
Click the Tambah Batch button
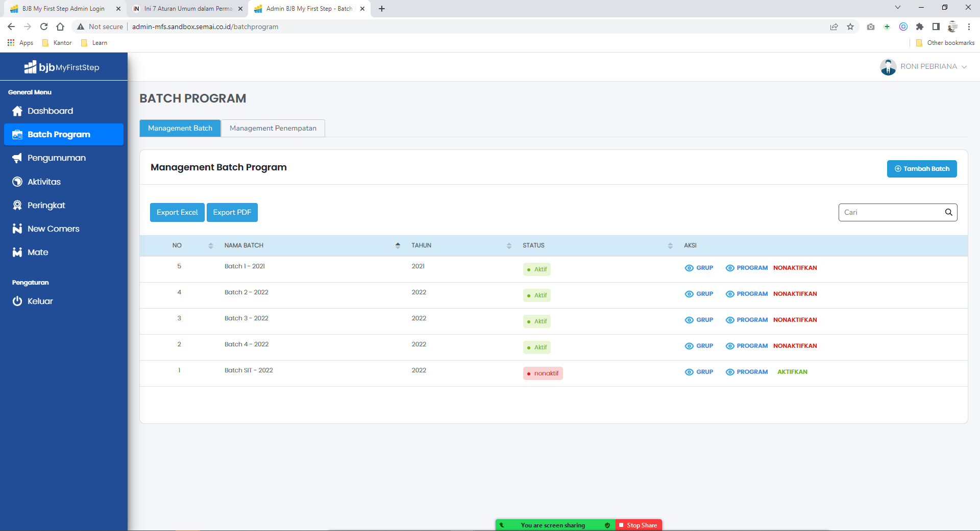tap(921, 169)
